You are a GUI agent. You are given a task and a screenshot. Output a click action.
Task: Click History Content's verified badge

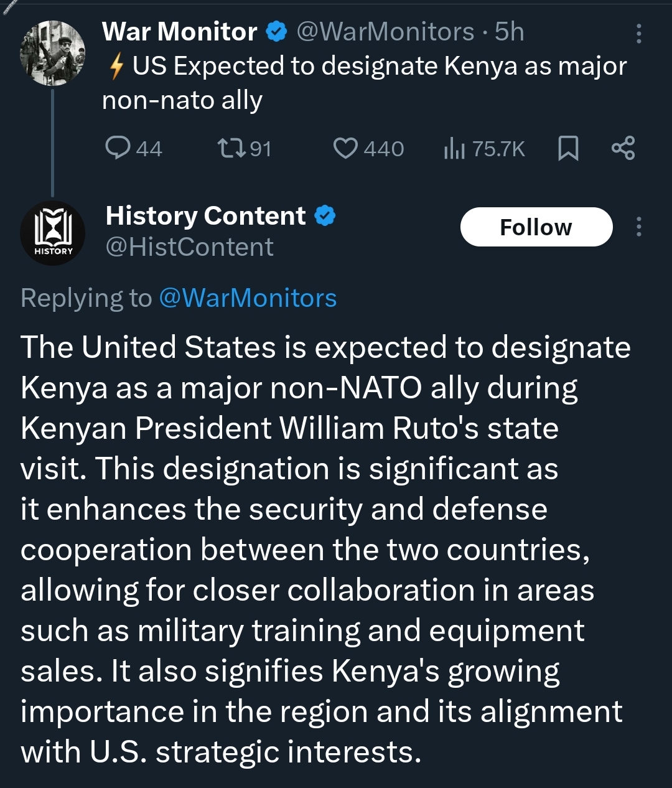[x=325, y=216]
